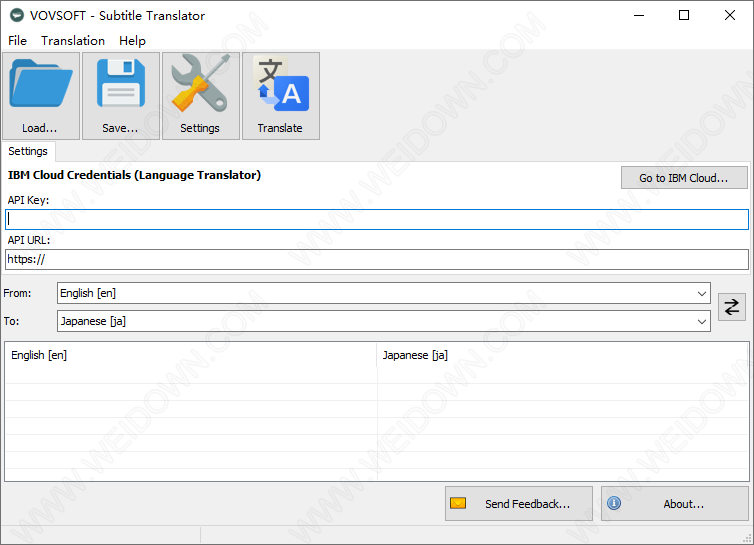
Task: Click the English [en] column header
Action: (x=190, y=355)
